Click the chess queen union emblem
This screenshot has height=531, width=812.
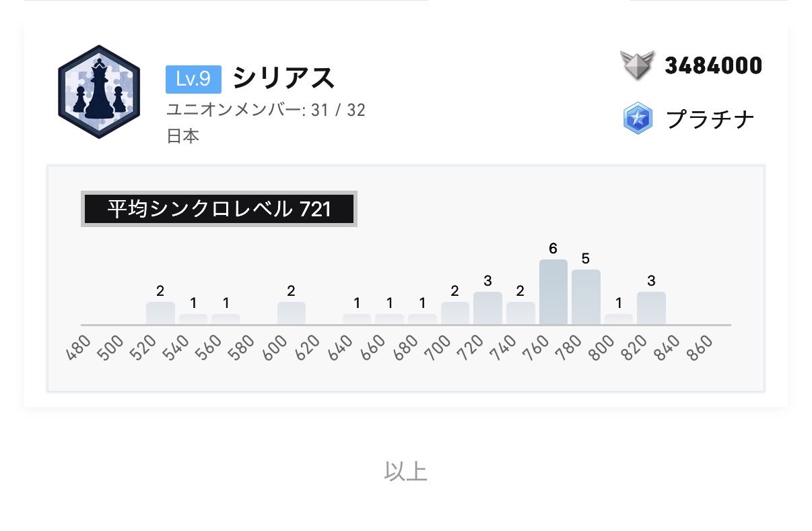pos(99,92)
